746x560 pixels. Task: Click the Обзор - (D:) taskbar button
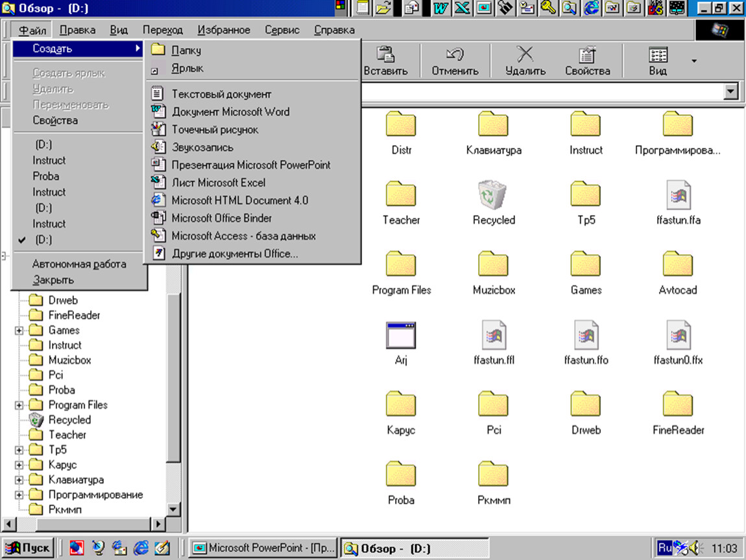[x=415, y=548]
